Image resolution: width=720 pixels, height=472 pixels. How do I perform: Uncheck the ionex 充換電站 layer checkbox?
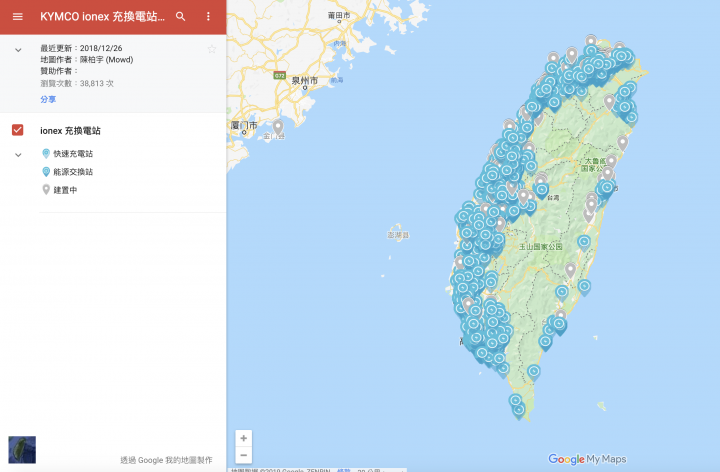tap(17, 130)
